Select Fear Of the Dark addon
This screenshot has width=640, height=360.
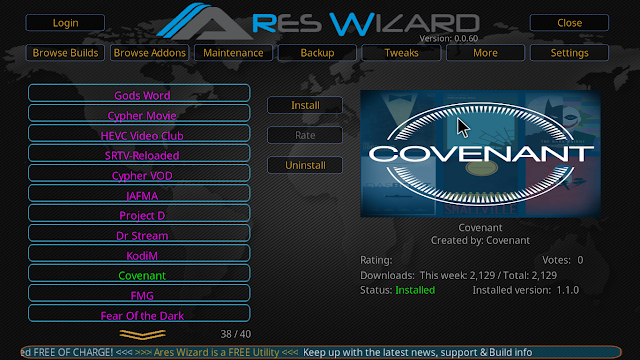pos(139,313)
